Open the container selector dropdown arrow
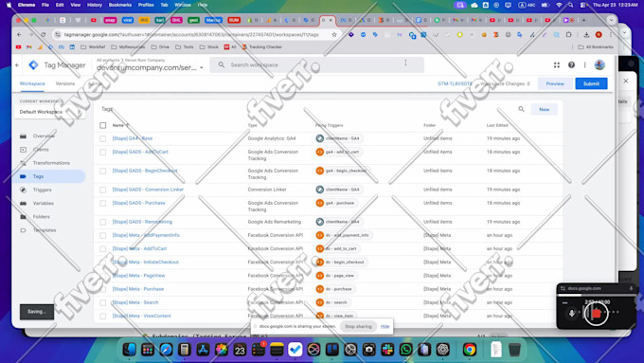The image size is (644, 363). coord(202,68)
